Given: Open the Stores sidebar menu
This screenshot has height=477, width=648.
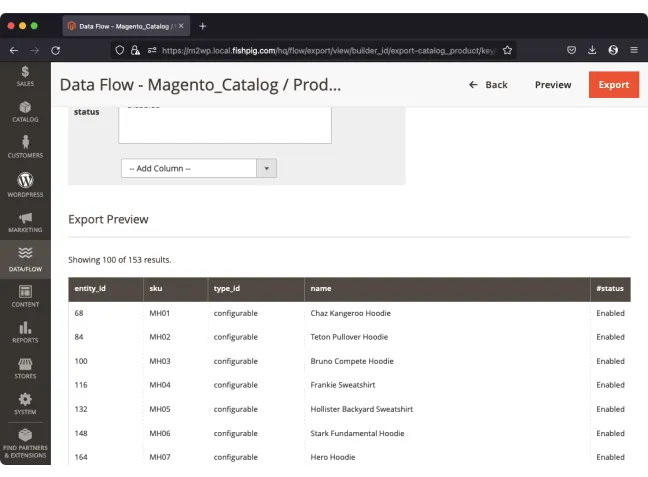Looking at the screenshot, I should coord(25,368).
